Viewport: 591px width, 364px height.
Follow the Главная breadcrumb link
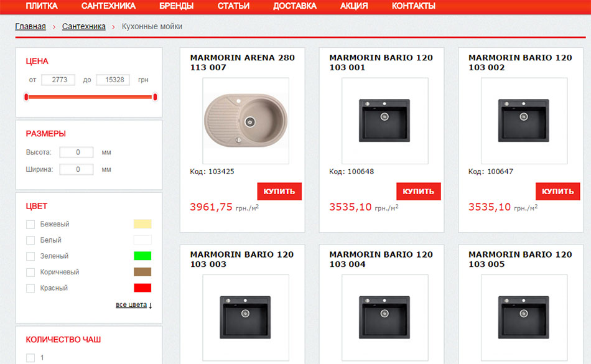[x=30, y=26]
